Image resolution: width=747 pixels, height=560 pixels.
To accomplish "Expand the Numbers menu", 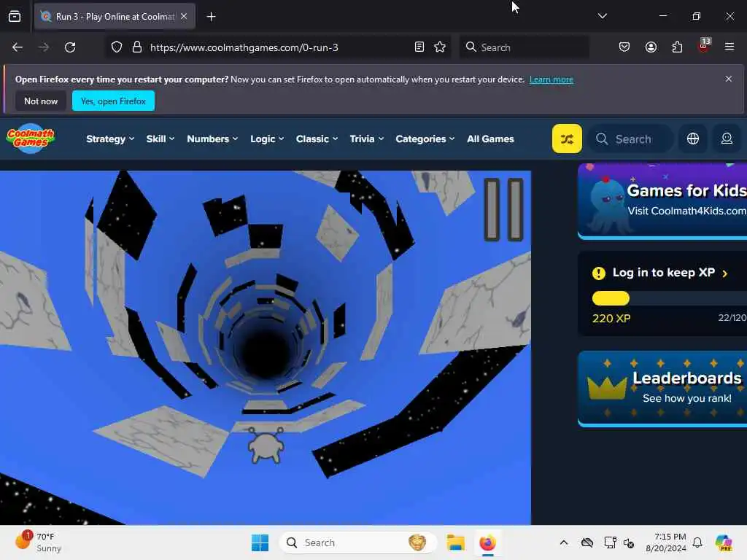I will tap(212, 139).
